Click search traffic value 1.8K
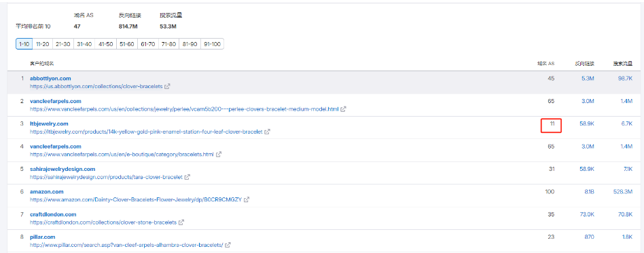Viewport: 644px width, 253px height. 627,237
